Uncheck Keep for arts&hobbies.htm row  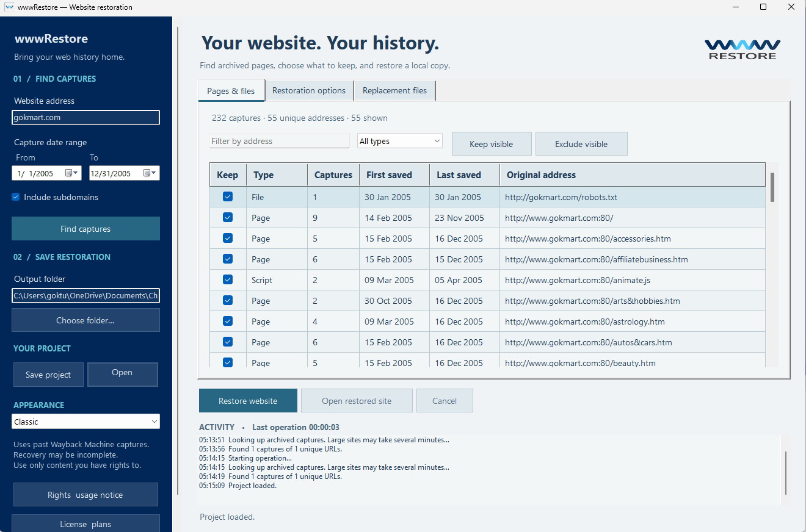click(x=228, y=300)
